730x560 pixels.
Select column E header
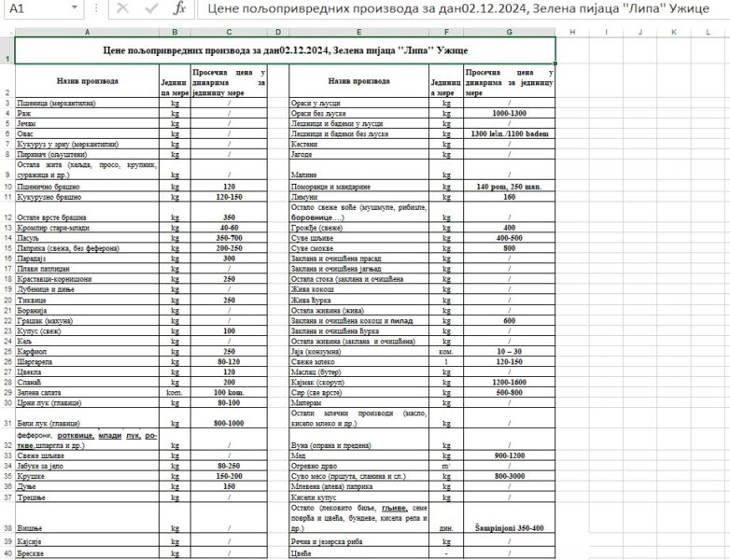click(x=359, y=32)
